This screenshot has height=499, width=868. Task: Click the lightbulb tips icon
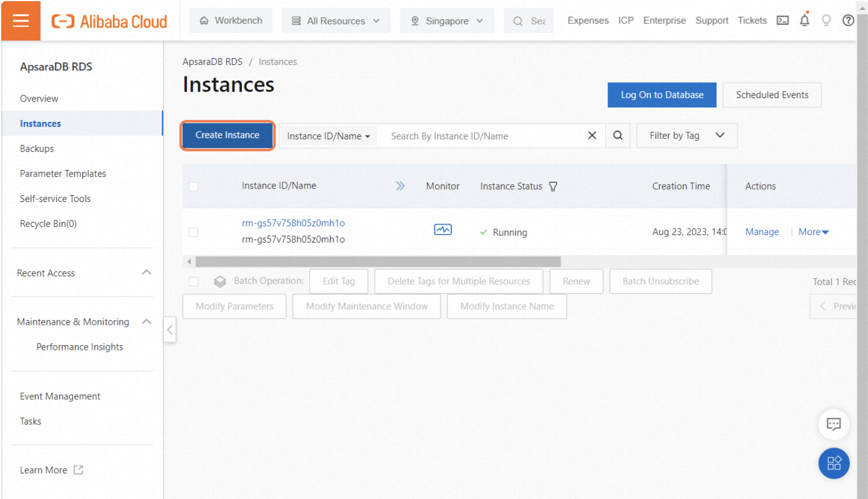[x=826, y=20]
